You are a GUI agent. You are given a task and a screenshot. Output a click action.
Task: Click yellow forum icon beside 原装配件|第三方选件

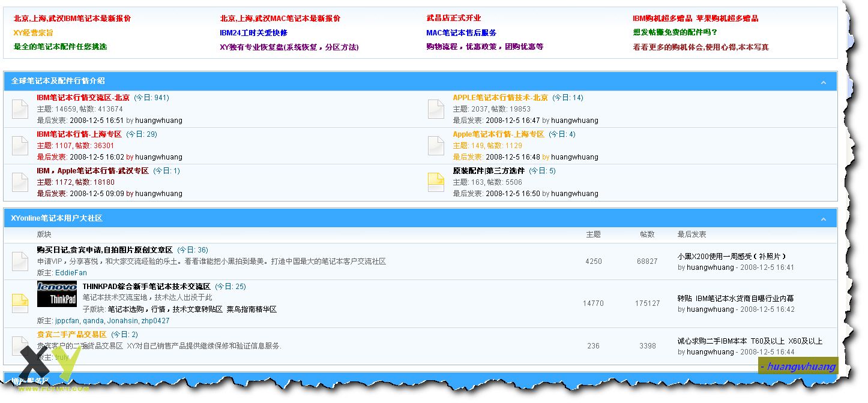[436, 182]
